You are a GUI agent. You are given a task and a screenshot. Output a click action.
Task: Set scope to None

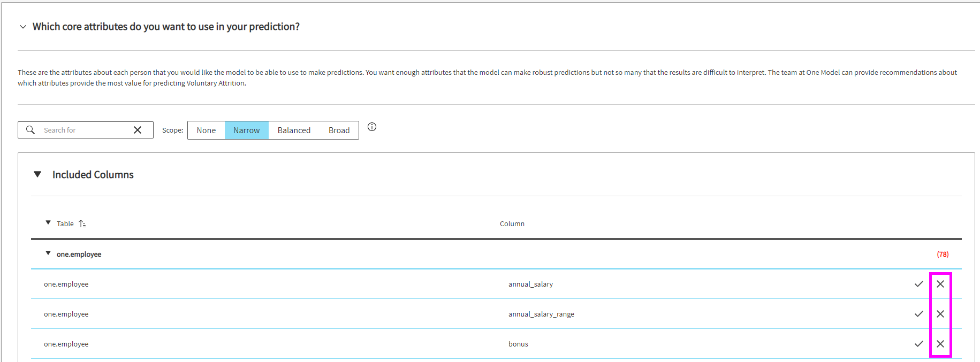206,130
